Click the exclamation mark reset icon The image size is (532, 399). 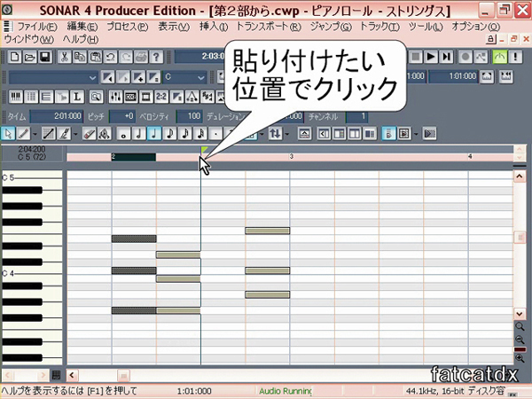[515, 57]
